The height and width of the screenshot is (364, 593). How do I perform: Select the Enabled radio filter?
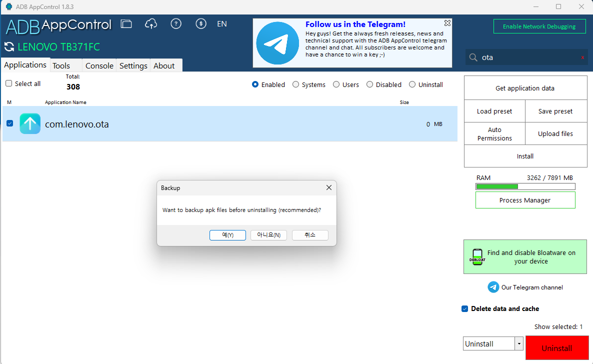point(255,84)
